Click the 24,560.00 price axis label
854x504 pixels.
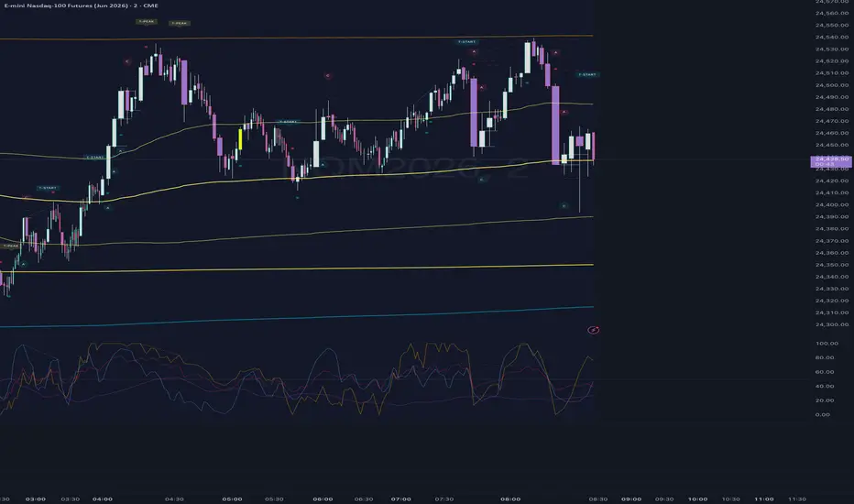coord(832,13)
